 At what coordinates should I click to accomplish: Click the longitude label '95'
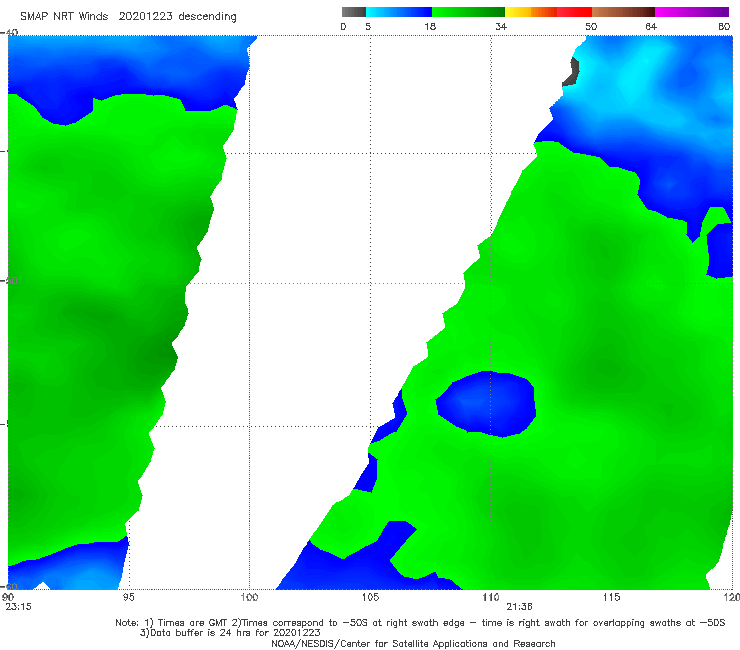coord(128,597)
